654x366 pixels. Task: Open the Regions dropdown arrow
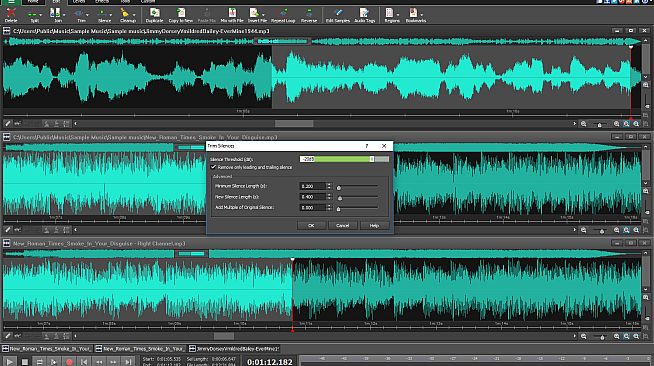[x=397, y=15]
